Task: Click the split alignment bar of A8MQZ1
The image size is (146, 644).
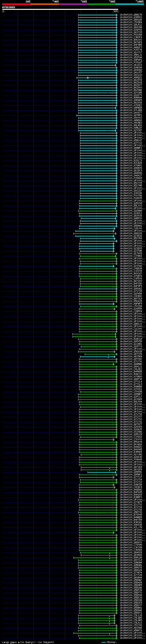Action: [97, 78]
